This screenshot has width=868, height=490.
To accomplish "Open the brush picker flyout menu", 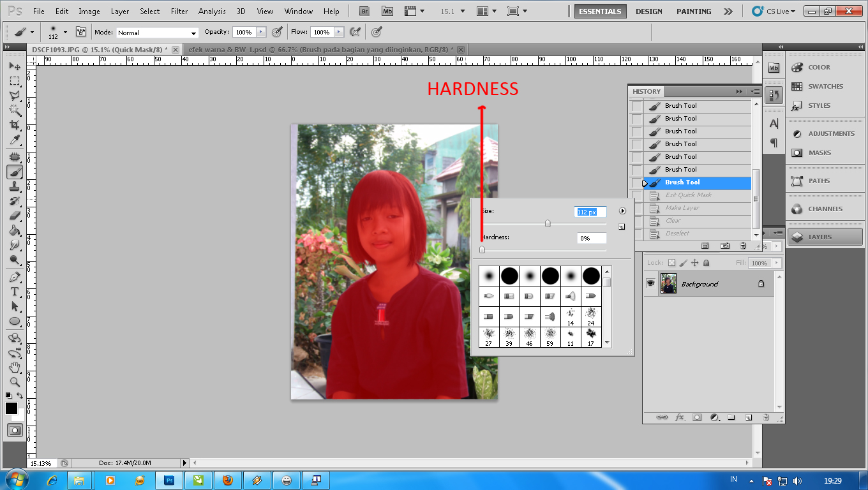I will (x=622, y=211).
